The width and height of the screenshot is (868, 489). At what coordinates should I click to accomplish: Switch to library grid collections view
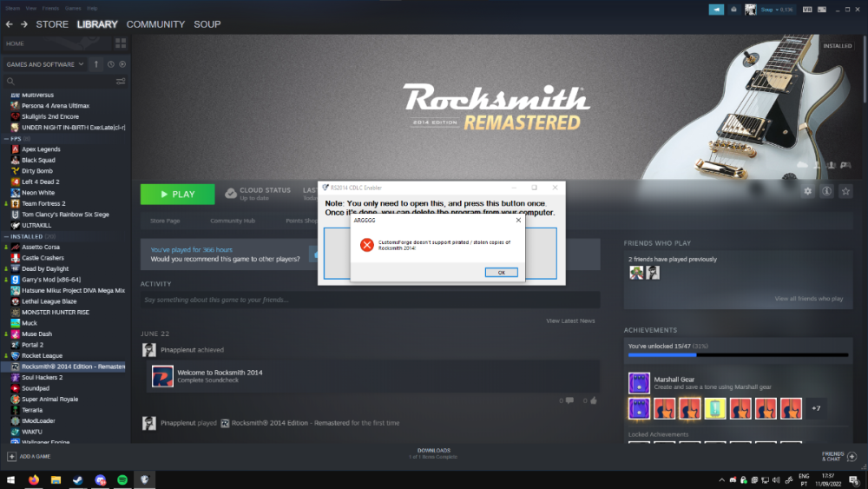pos(121,43)
